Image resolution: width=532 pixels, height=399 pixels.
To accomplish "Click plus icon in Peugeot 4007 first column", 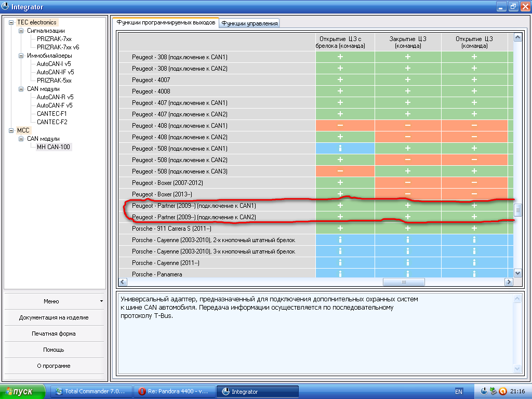I will pos(340,79).
